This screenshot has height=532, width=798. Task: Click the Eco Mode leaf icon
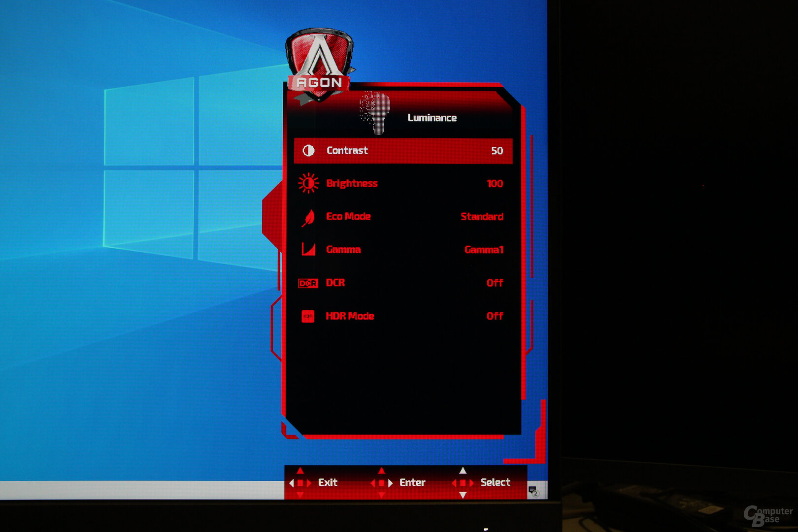308,217
